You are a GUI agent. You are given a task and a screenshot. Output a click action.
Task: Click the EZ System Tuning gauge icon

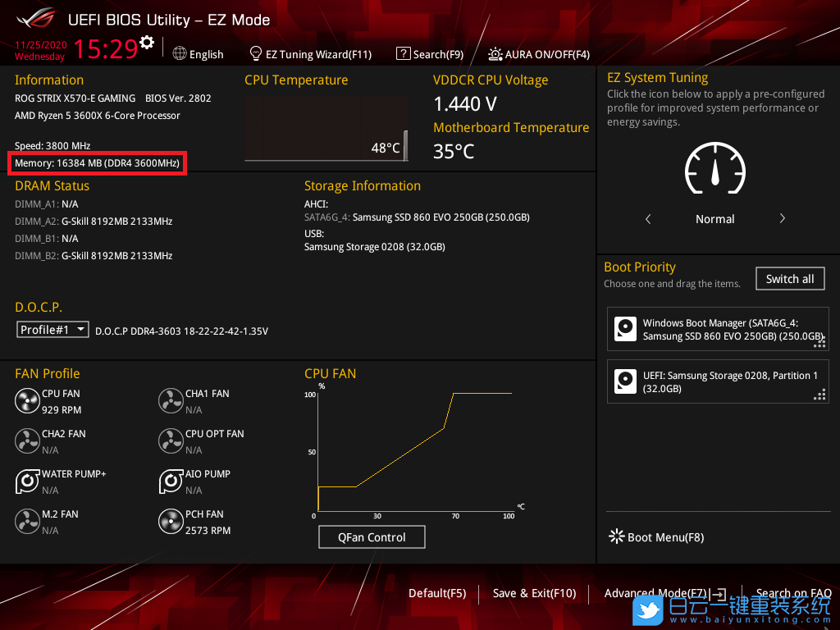pyautogui.click(x=714, y=170)
